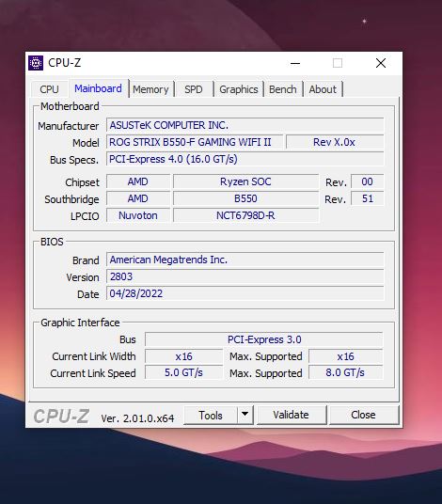Click the CPU-Z app icon in title bar
442x504 pixels.
point(36,63)
